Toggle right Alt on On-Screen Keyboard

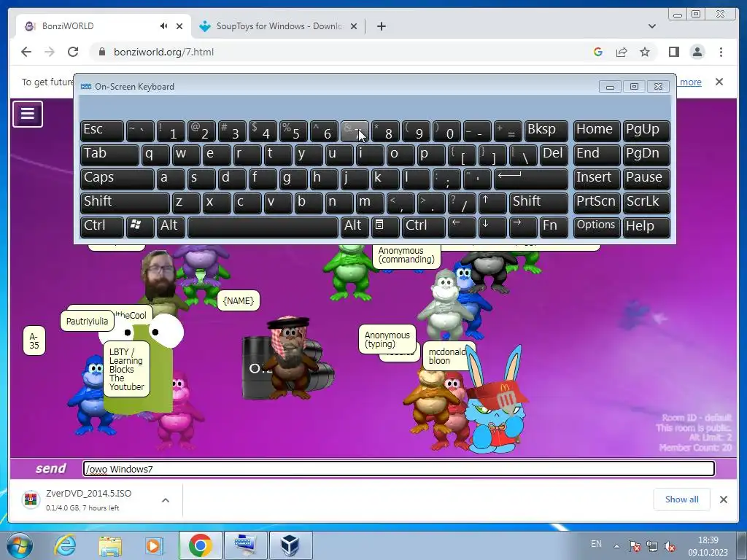point(355,227)
